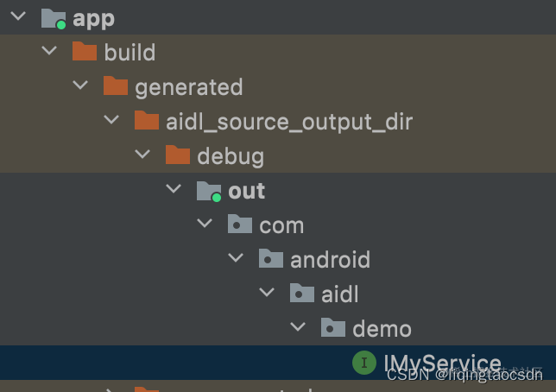556x392 pixels.
Task: Click the orange build folder icon
Action: tap(85, 51)
